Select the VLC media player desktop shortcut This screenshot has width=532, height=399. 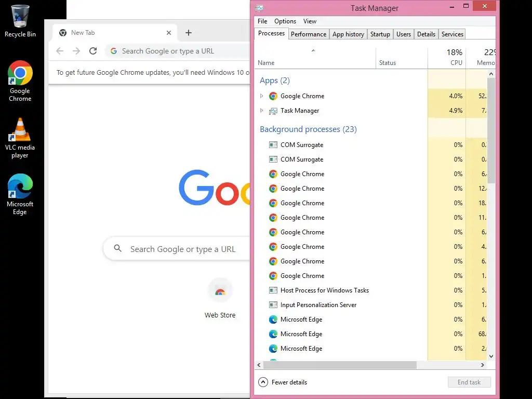[x=20, y=138]
